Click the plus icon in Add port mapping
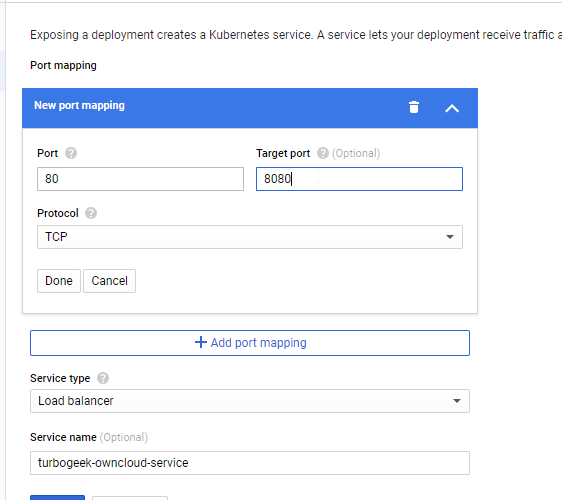The image size is (562, 500). click(x=201, y=342)
